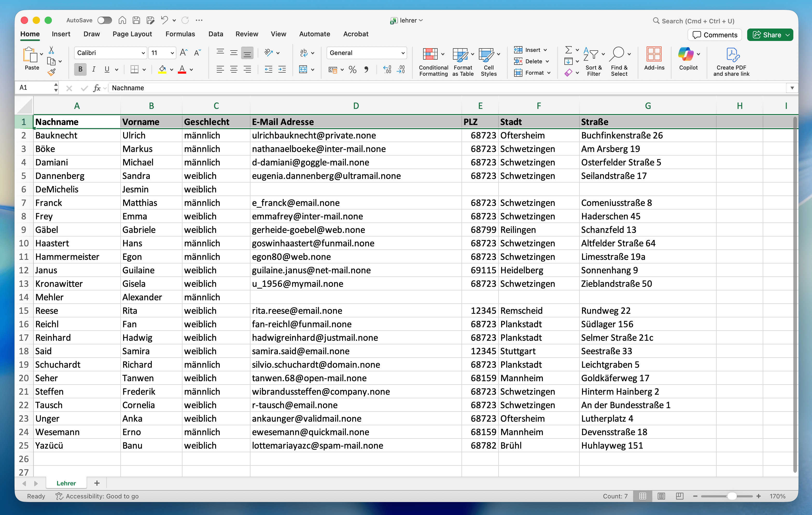Open the Formulas ribbon tab
812x515 pixels.
(180, 34)
